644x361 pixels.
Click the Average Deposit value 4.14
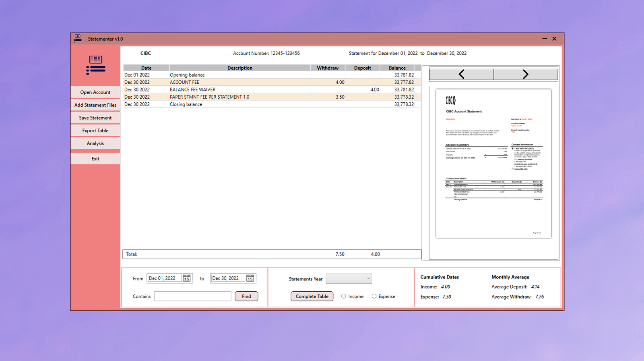pos(535,287)
